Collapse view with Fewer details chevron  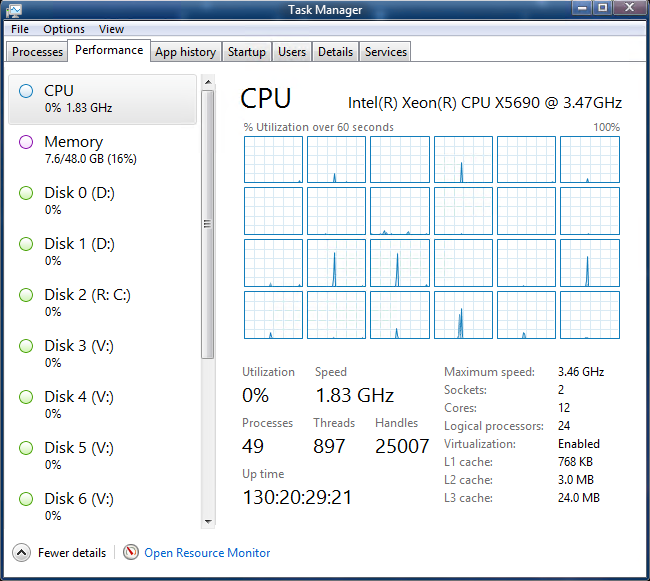pos(21,552)
